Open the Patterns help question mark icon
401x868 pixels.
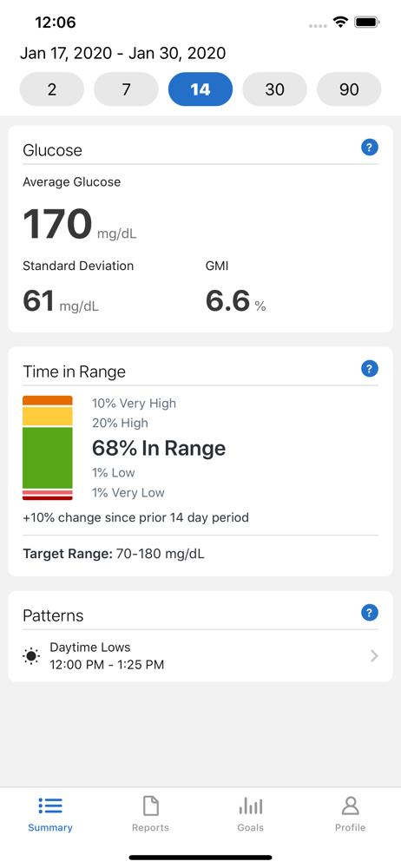(370, 612)
